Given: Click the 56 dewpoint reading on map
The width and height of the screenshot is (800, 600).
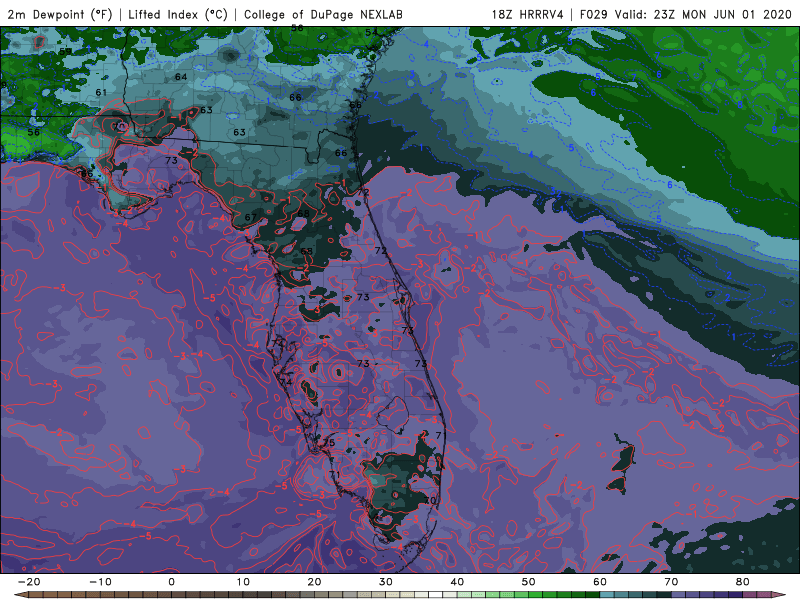Looking at the screenshot, I should click(34, 132).
